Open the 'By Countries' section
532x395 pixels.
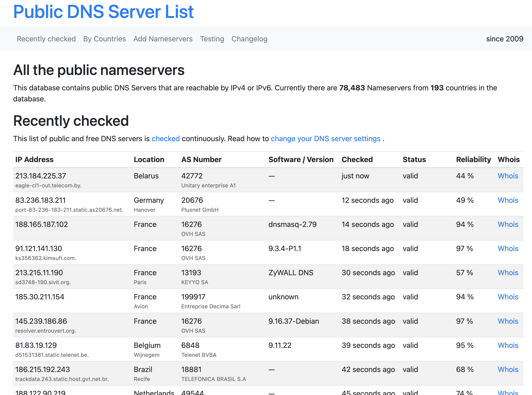pyautogui.click(x=105, y=39)
